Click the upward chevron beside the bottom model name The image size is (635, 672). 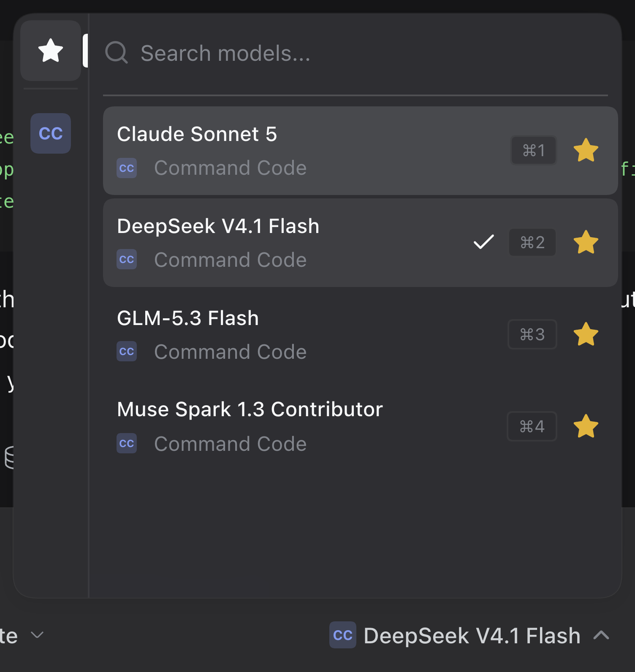coord(601,635)
